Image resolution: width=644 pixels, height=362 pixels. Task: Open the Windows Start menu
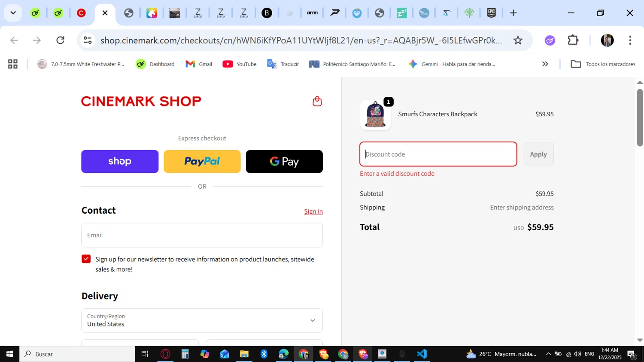(x=9, y=354)
